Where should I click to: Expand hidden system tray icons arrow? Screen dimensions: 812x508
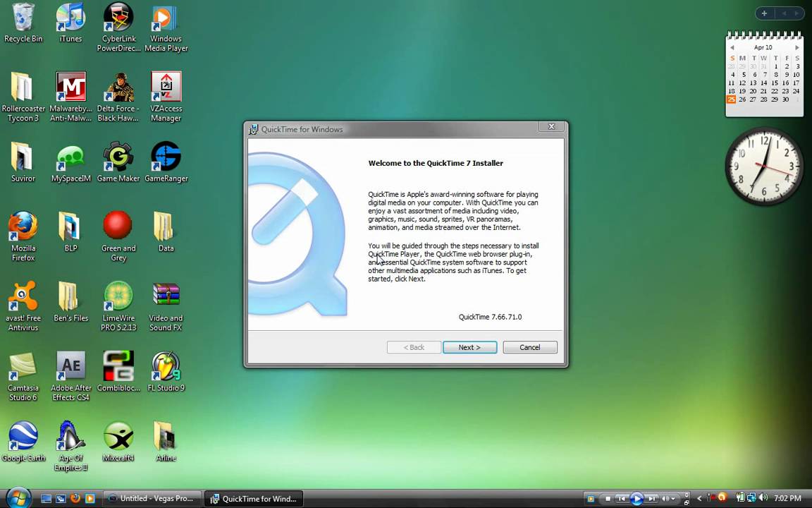[699, 499]
